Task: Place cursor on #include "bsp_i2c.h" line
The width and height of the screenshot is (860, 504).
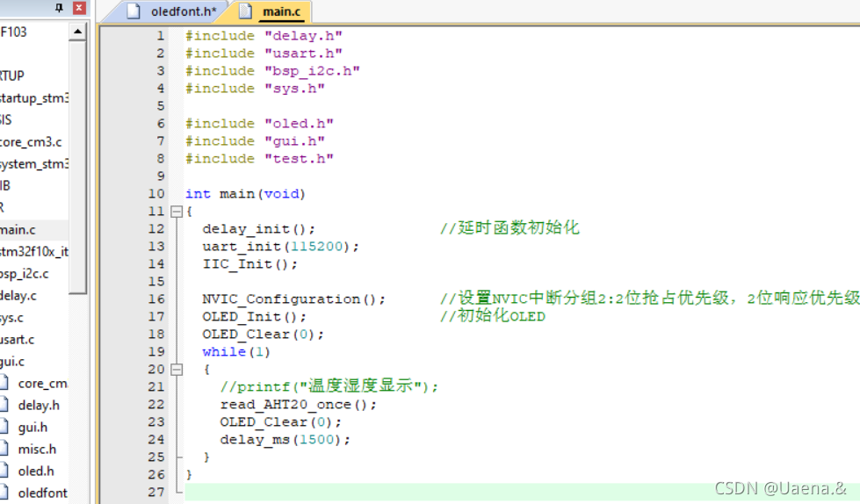Action: coord(272,71)
